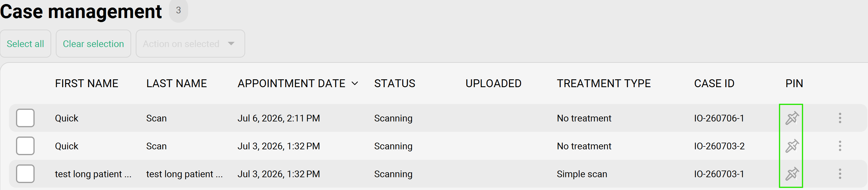Open the Jul 6, 2026 Quick Scan case
The height and width of the screenshot is (190, 868).
pos(437,118)
